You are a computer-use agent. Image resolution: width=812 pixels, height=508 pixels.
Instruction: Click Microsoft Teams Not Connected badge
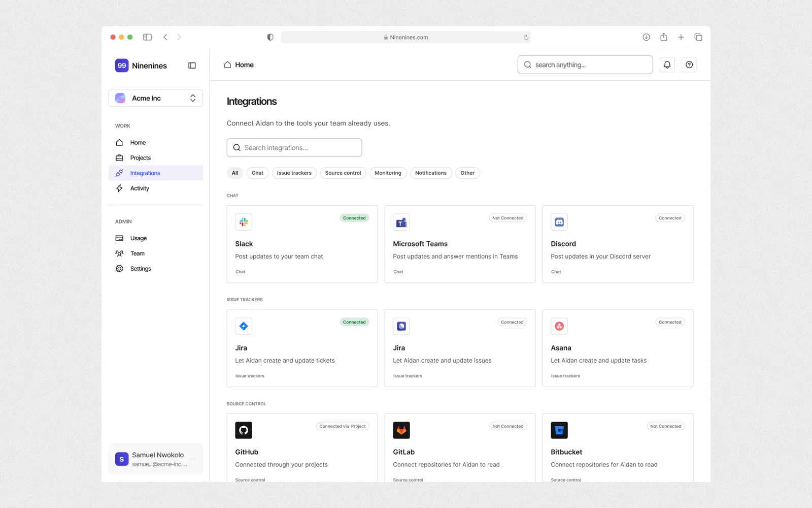[x=508, y=218]
